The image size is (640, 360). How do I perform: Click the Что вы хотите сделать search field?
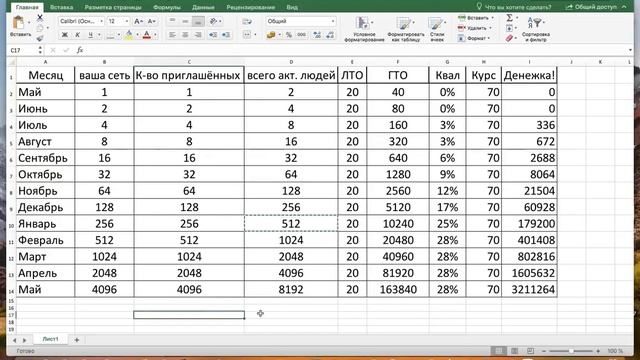[513, 7]
